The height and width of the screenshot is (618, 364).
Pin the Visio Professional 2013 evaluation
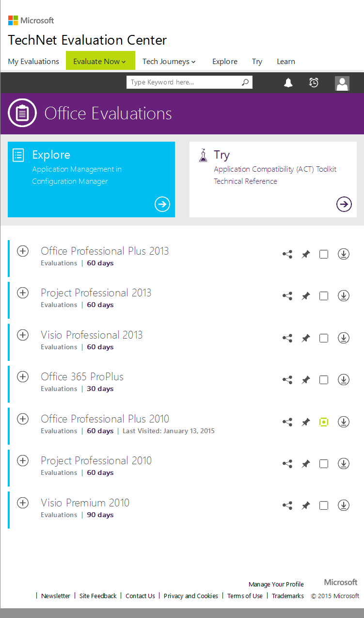click(x=305, y=338)
